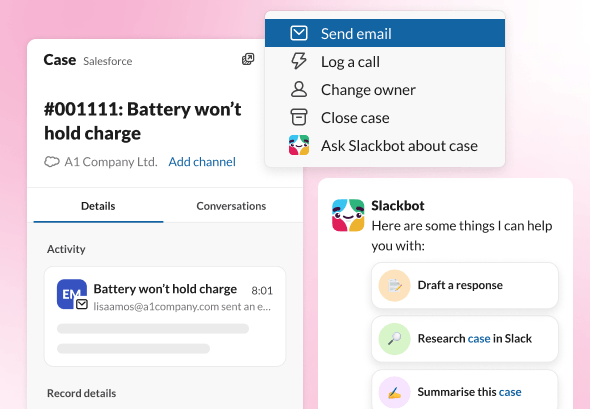Choose Research case in Slack suggestion
The image size is (590, 409).
pos(465,339)
